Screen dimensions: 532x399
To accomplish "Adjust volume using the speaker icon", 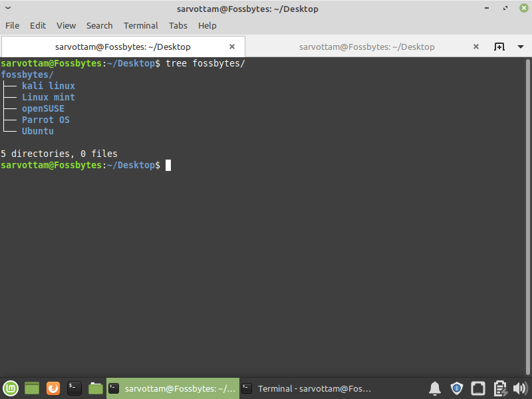I will click(521, 388).
